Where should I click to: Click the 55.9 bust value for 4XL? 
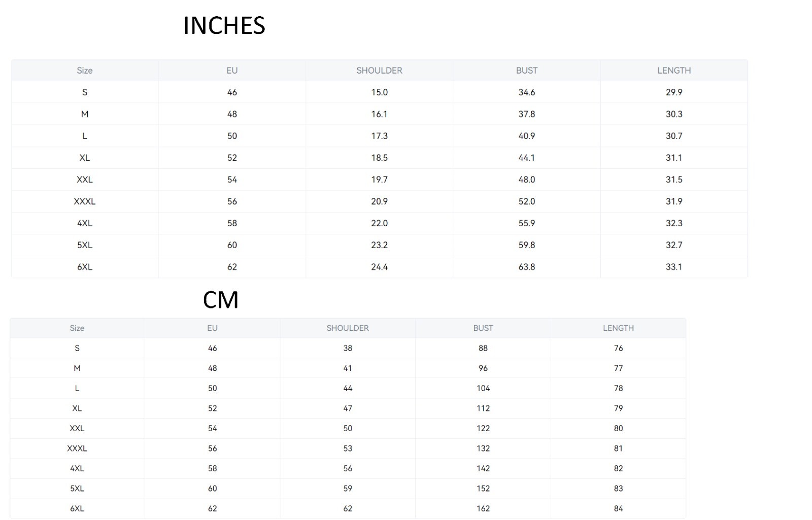tap(526, 223)
